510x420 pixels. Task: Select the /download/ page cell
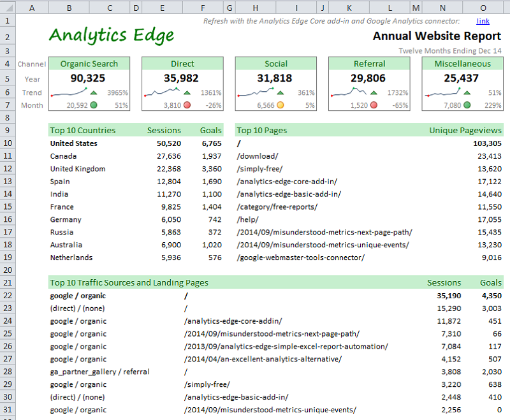coord(258,156)
